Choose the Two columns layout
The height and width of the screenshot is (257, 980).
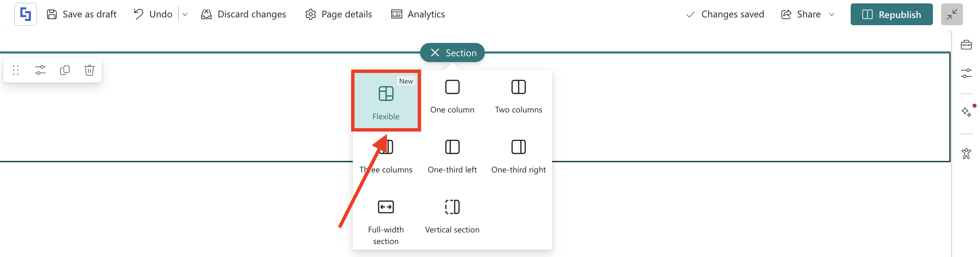click(x=518, y=97)
